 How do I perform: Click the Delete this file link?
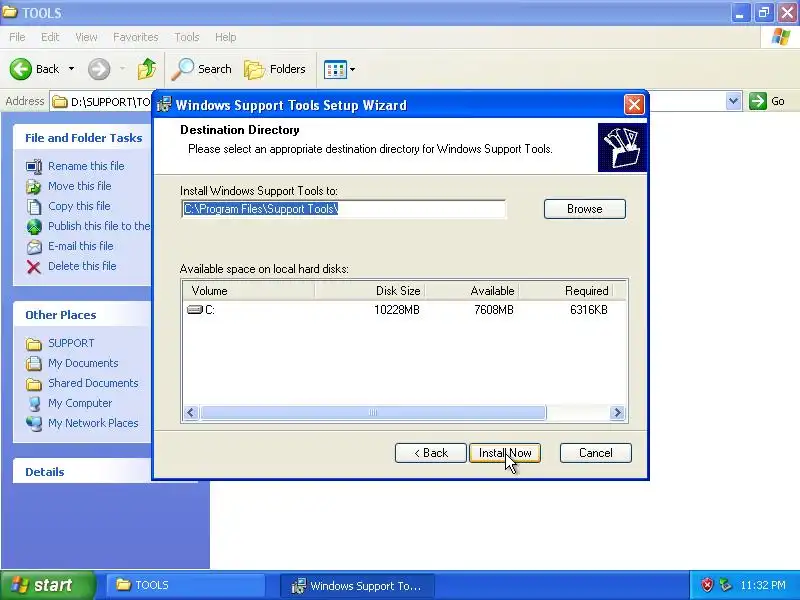pos(82,266)
